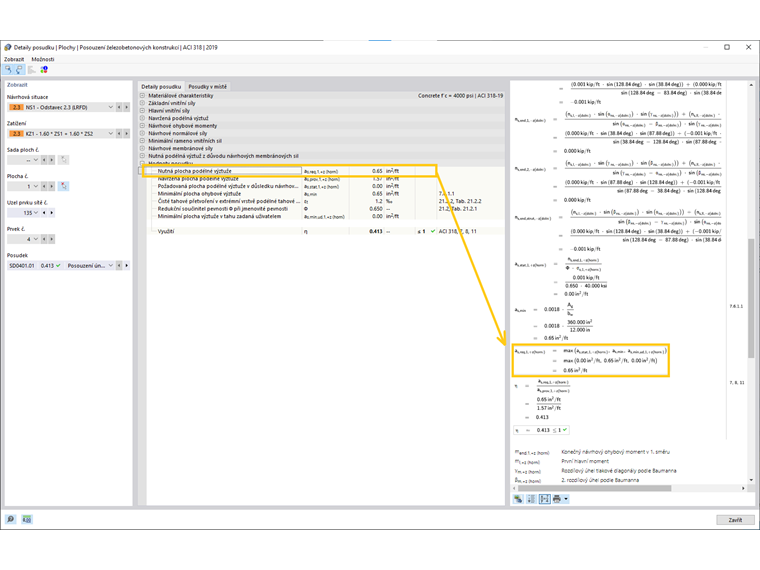Go to next Plocha č. number
The height and width of the screenshot is (570, 760).
point(51,186)
